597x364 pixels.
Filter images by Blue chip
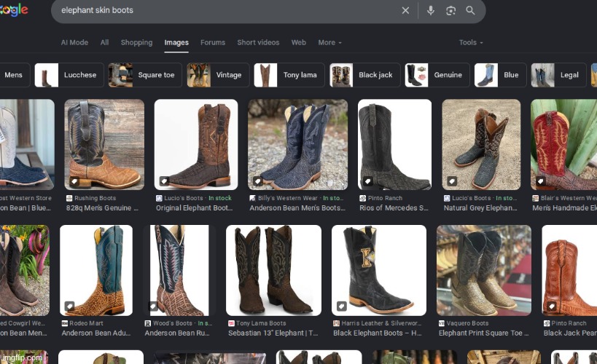(x=500, y=75)
